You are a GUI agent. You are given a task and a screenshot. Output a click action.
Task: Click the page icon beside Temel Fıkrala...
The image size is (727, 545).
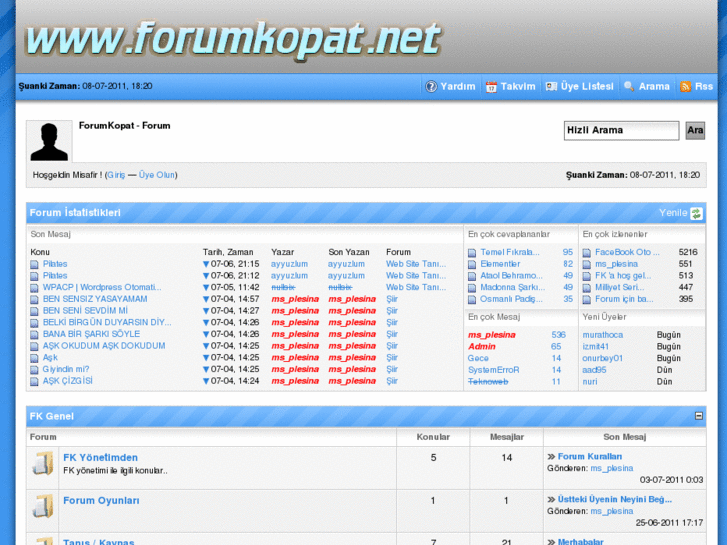pyautogui.click(x=472, y=253)
